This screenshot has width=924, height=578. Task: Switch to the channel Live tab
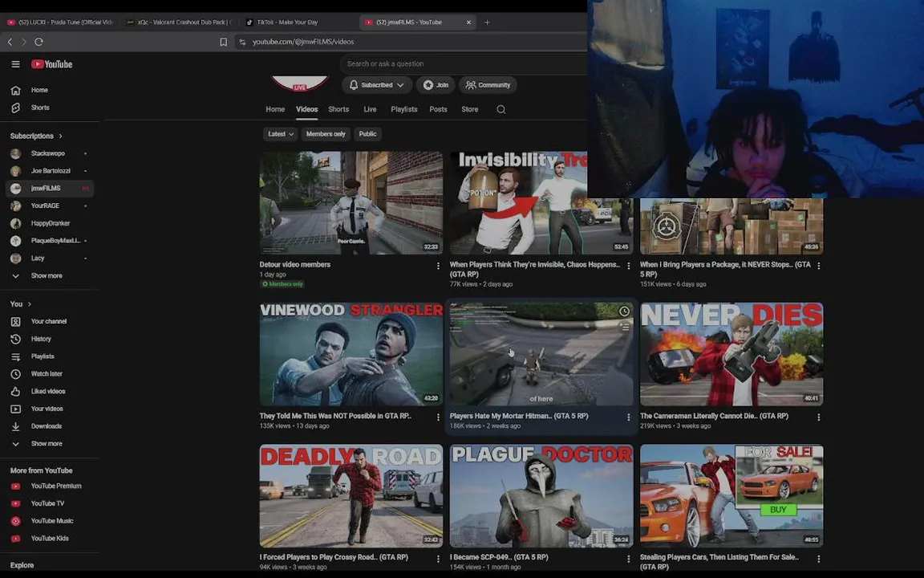tap(370, 110)
